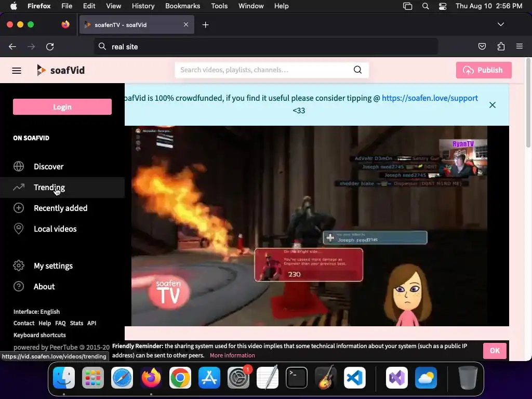Open Recently added in the sidebar
The width and height of the screenshot is (532, 399).
(62, 208)
